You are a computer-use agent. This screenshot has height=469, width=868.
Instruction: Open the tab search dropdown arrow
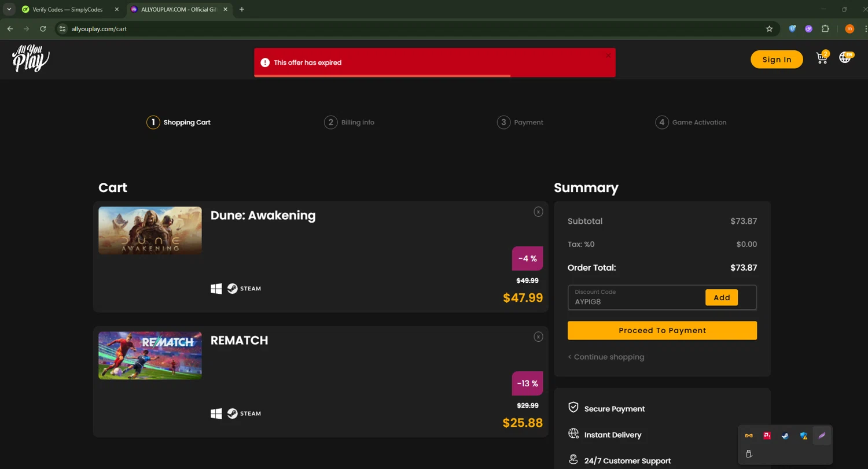pos(9,9)
